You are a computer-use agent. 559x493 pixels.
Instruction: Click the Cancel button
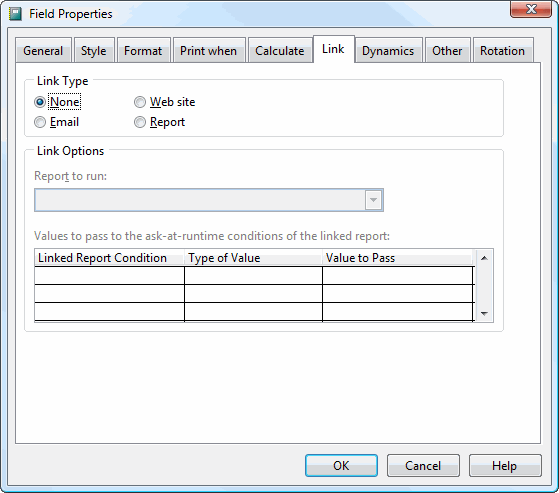(423, 466)
